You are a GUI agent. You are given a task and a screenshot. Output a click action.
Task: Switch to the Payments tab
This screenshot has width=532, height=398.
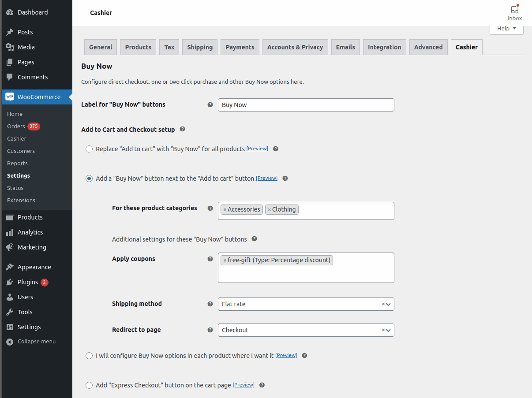(240, 47)
